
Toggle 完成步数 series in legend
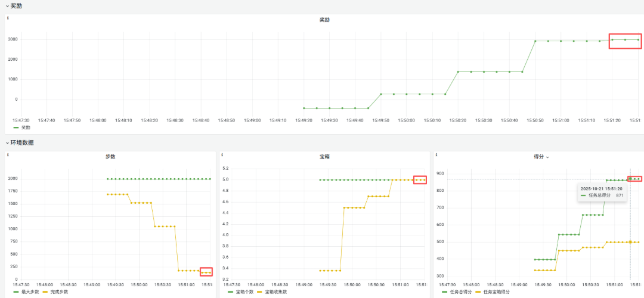tap(59, 291)
